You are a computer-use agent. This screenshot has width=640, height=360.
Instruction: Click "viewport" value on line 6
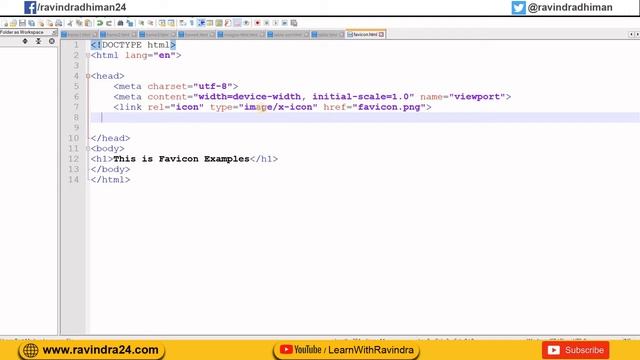point(477,97)
